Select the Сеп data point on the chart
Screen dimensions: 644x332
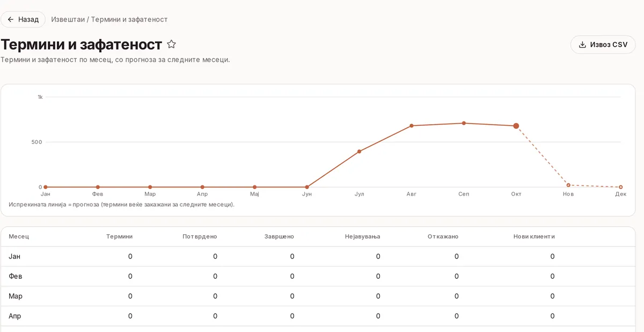point(464,123)
